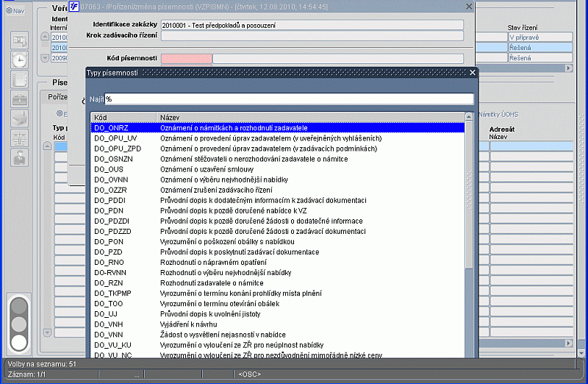Click the list scrollbar up arrow
Screen dimensions: 588x384
click(x=469, y=117)
